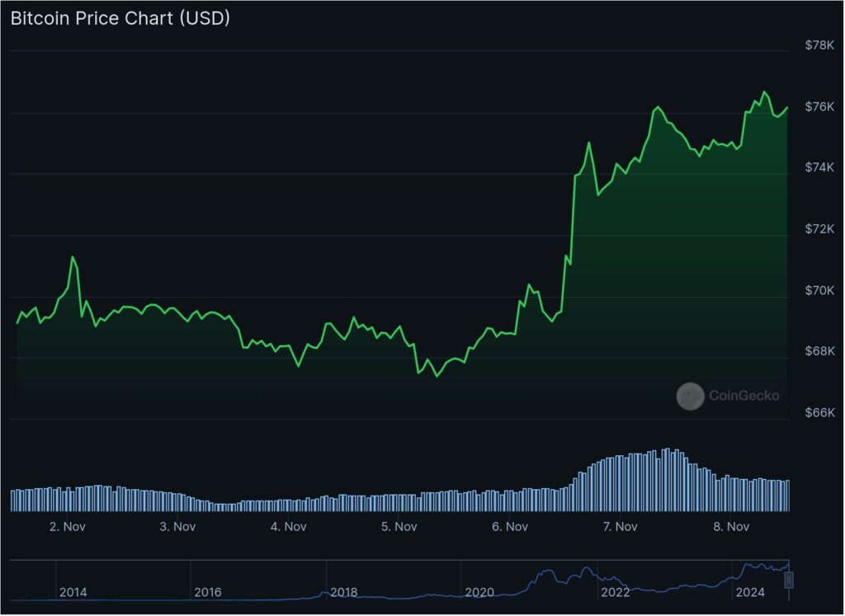
Task: Click the 2. Nov date label
Action: (x=68, y=526)
